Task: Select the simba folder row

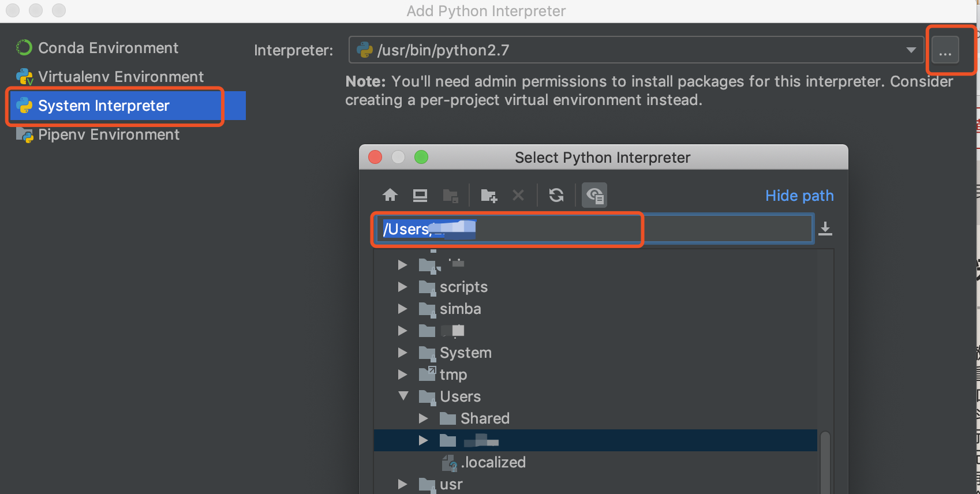Action: (x=596, y=309)
